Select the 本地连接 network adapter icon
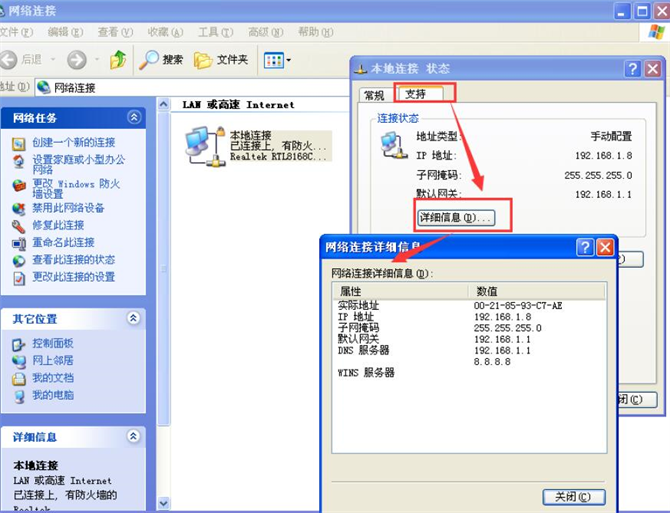This screenshot has width=670, height=513. [205, 146]
